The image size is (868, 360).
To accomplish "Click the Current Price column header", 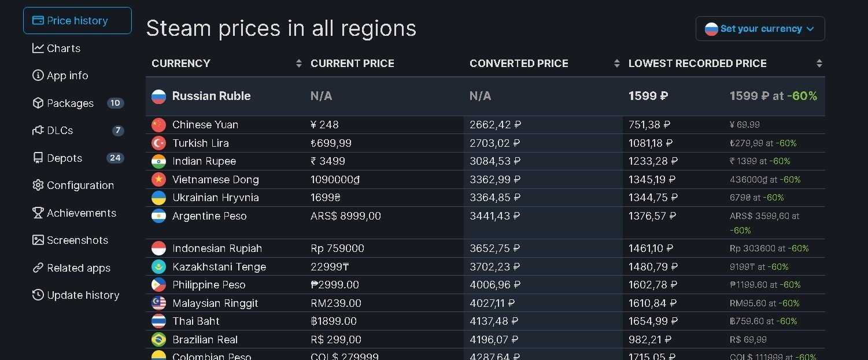I will click(x=352, y=64).
